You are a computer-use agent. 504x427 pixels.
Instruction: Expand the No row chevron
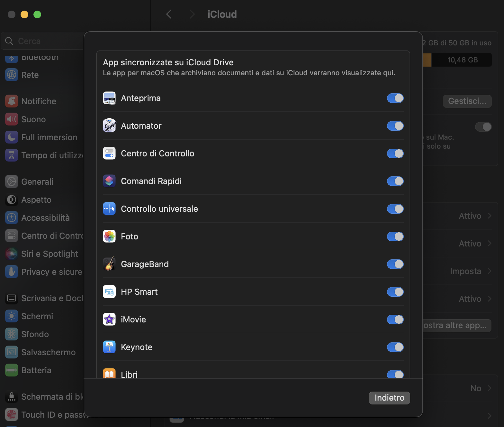coord(490,388)
